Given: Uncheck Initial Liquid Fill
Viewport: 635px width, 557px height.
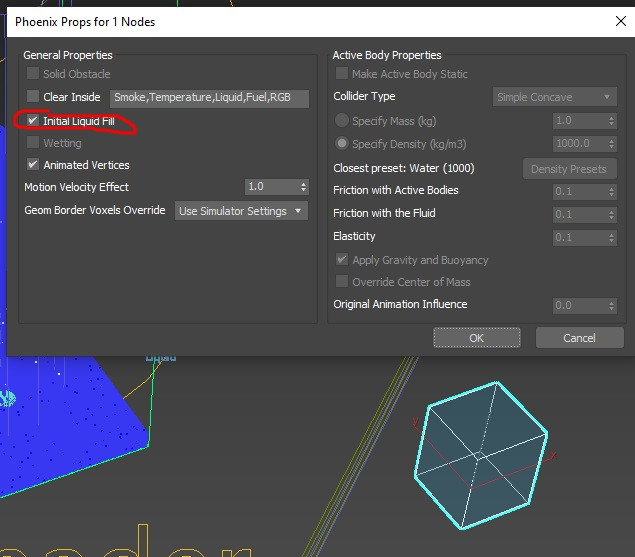Looking at the screenshot, I should tap(33, 120).
